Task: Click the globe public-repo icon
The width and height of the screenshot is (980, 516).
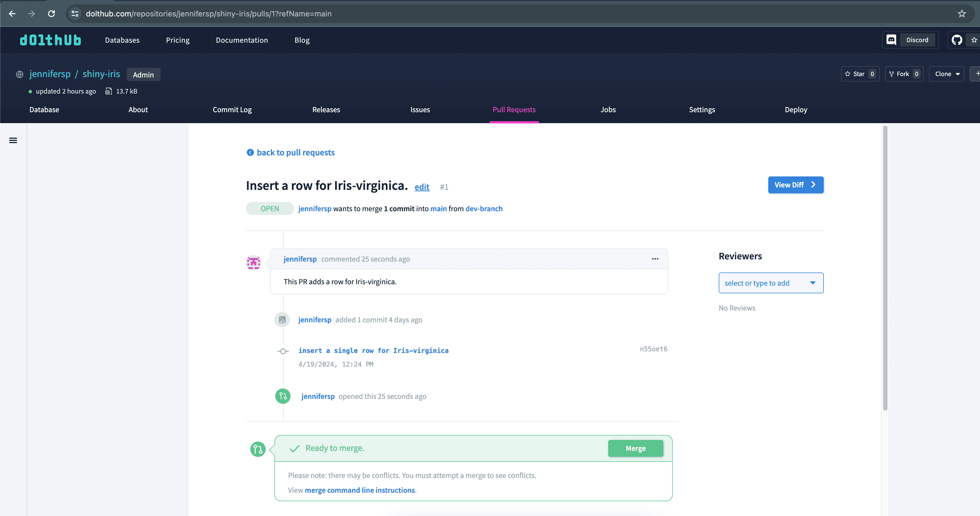Action: 19,75
